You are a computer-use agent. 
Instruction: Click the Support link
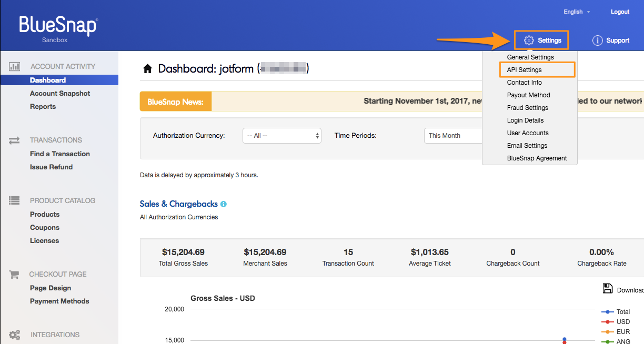pyautogui.click(x=618, y=41)
